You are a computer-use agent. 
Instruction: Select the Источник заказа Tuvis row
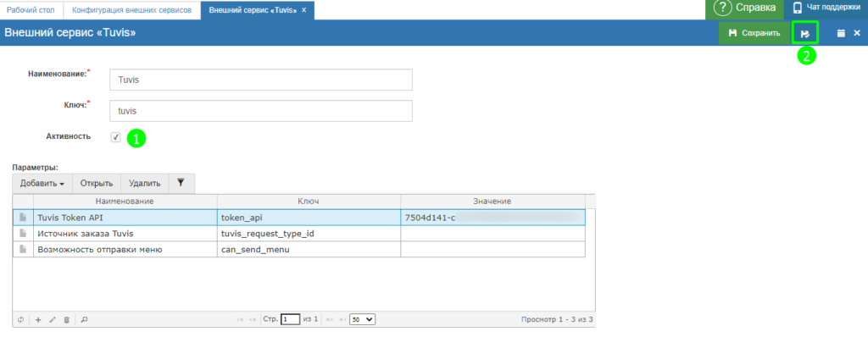click(125, 233)
